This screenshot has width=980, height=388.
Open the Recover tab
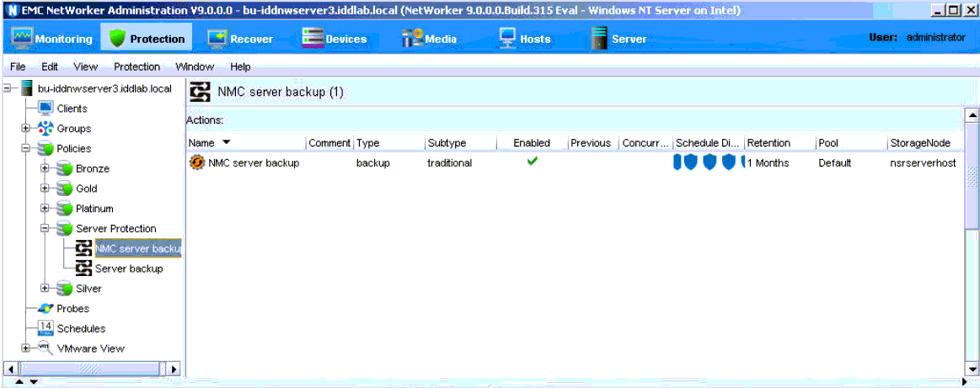pos(240,39)
